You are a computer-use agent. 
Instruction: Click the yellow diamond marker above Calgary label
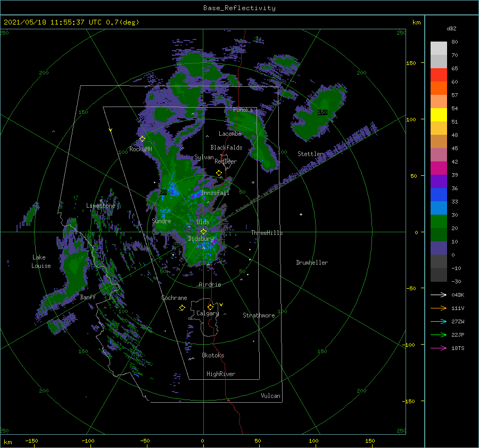tap(210, 307)
